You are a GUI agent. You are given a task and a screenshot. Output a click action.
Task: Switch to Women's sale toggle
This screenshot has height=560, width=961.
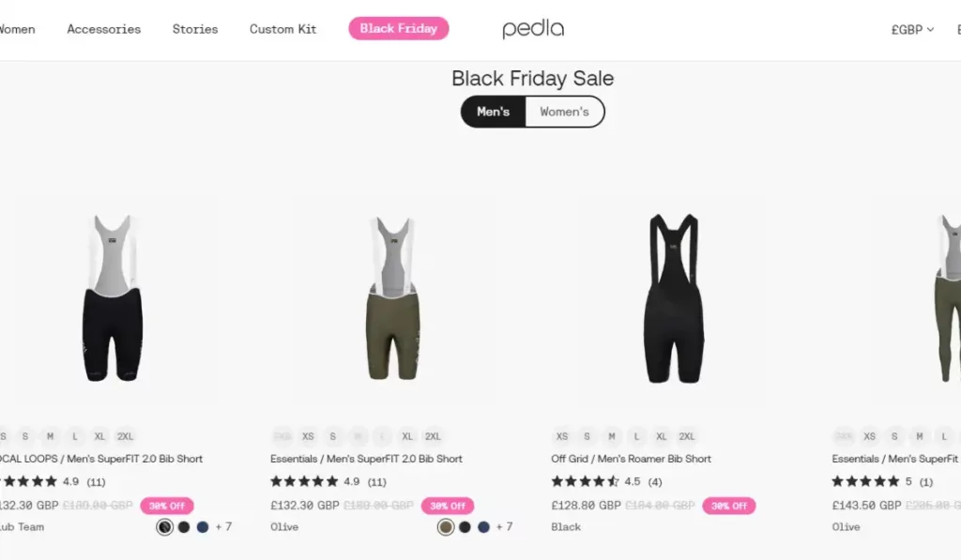point(564,112)
